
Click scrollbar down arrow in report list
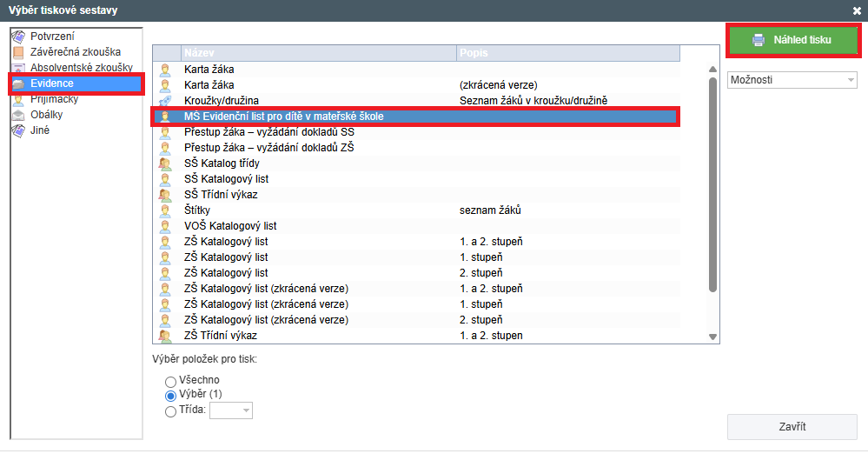[713, 337]
